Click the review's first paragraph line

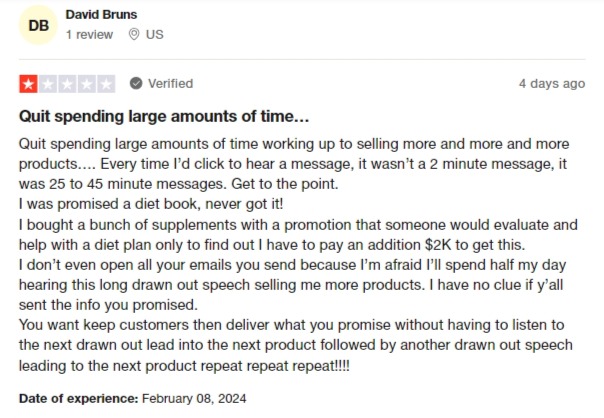tap(294, 144)
